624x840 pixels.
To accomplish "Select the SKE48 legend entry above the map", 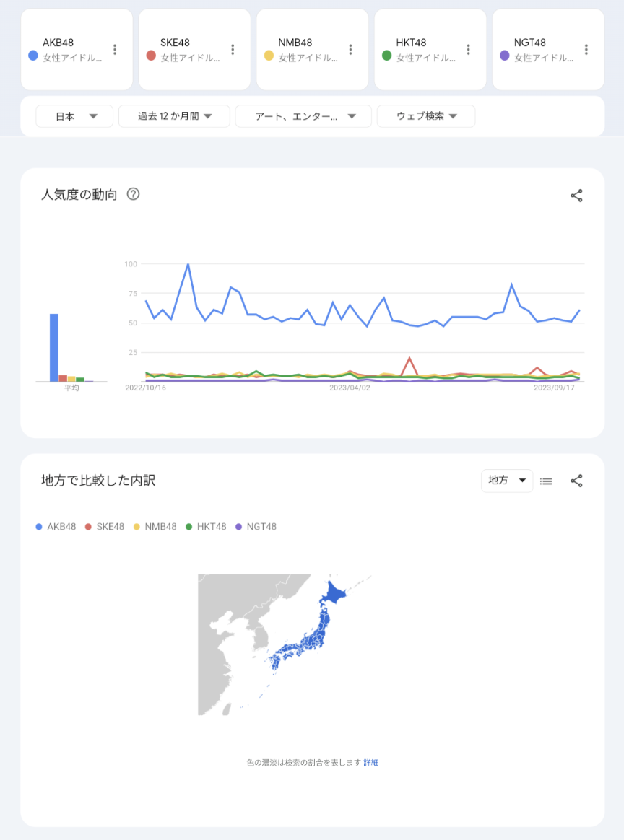I will (105, 527).
